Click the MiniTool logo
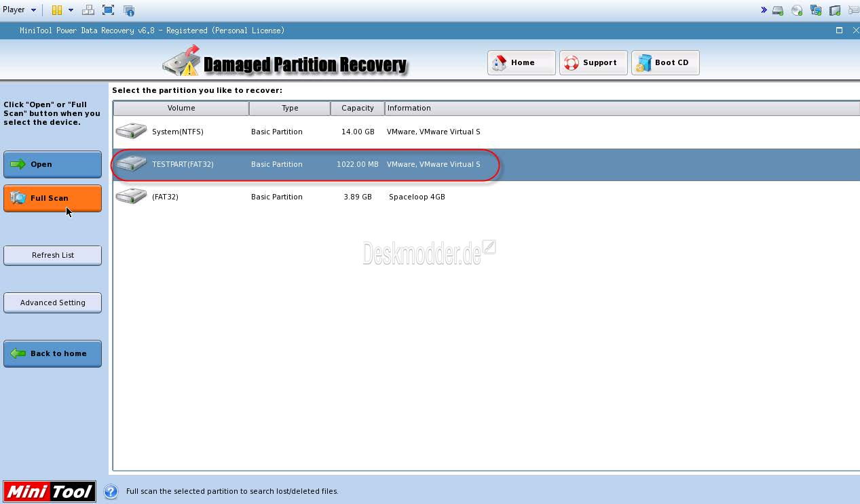860x504 pixels. click(x=49, y=492)
